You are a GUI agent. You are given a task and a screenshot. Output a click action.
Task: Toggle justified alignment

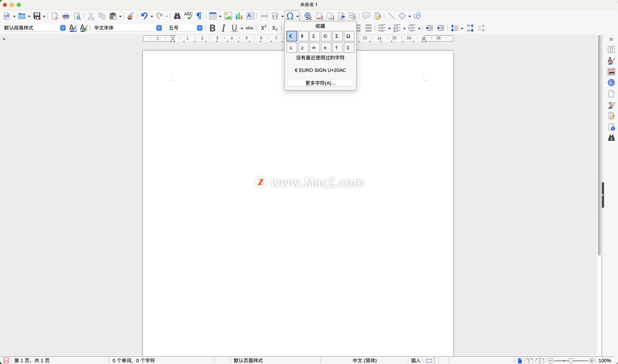(x=369, y=28)
